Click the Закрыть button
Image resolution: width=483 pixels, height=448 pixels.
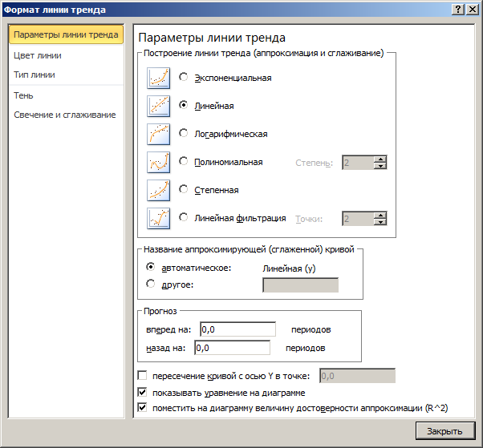click(x=444, y=431)
